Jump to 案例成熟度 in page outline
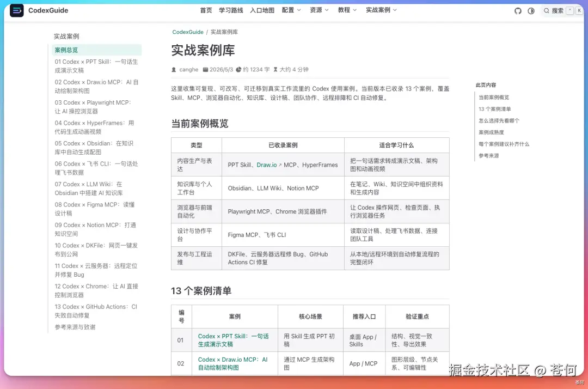The height and width of the screenshot is (389, 588). tap(491, 132)
